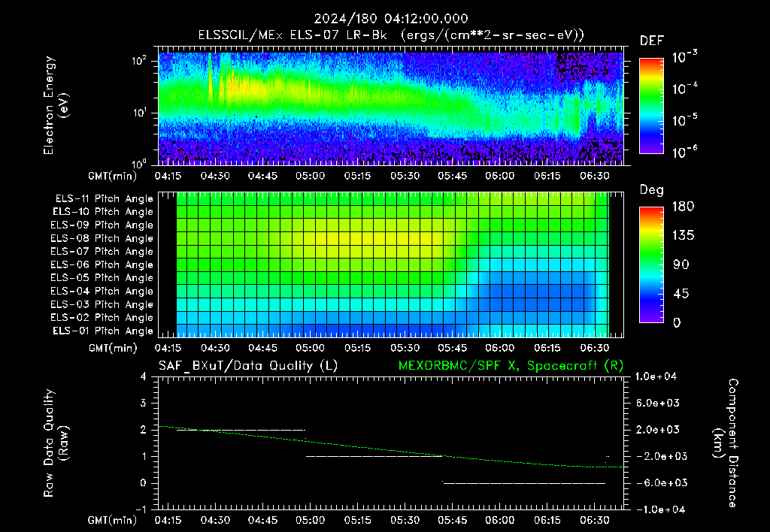
Task: Click the data quality line segment at level 2
Action: (241, 430)
